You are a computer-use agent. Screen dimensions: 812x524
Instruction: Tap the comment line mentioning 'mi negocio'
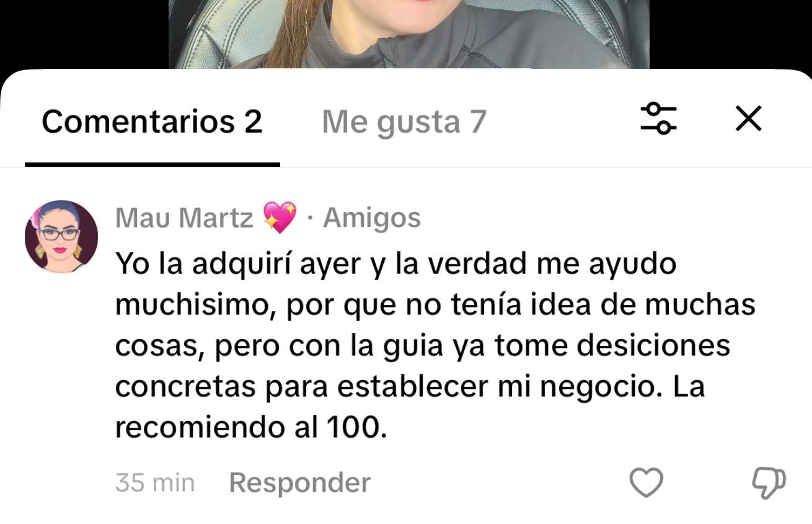tap(410, 388)
